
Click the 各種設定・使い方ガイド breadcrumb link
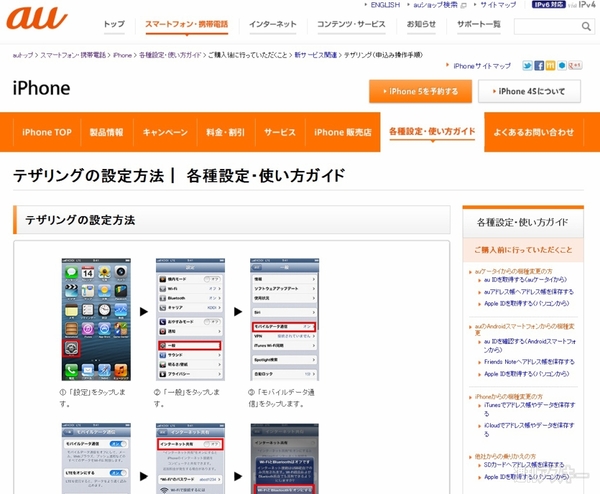[170, 55]
